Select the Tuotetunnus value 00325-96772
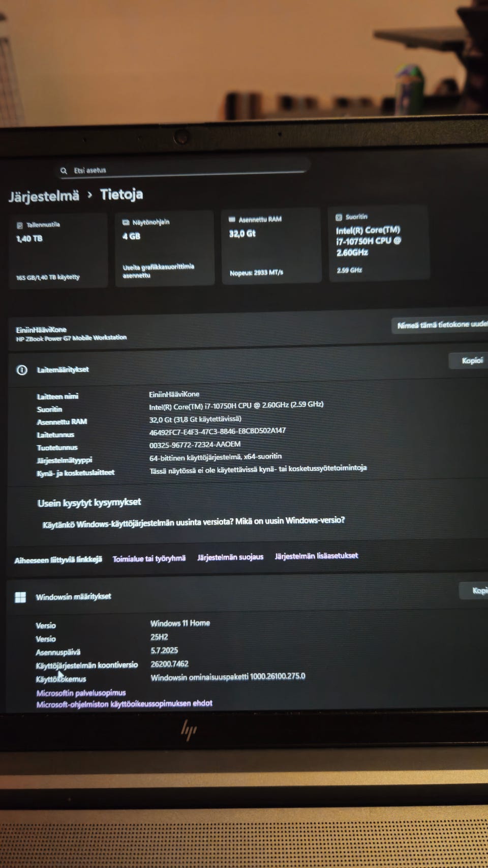The width and height of the screenshot is (488, 868). [x=195, y=444]
